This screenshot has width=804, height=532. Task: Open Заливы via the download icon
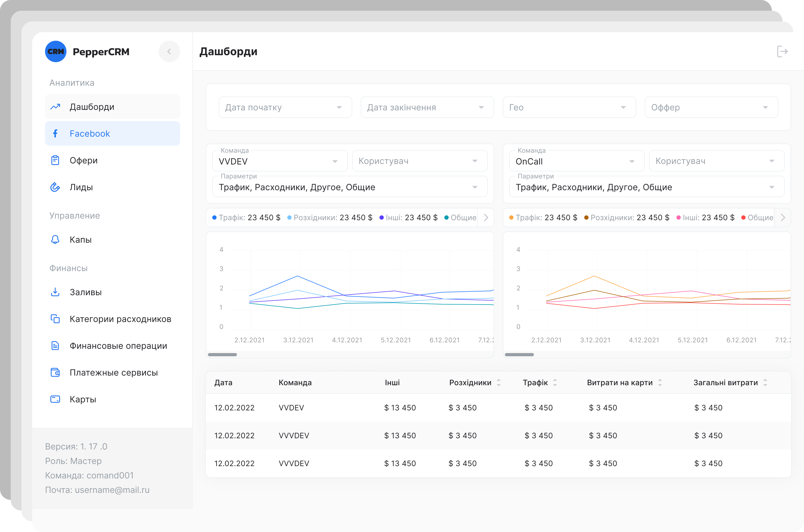click(55, 292)
